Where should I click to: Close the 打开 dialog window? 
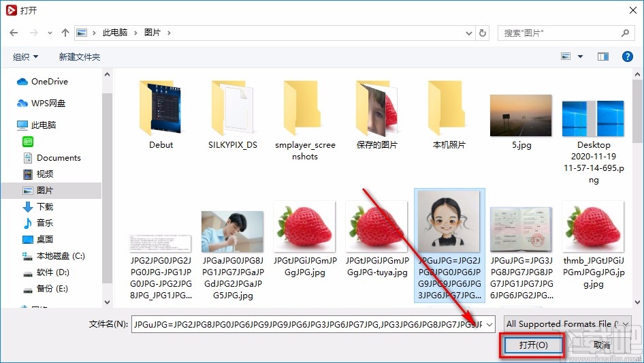[633, 10]
